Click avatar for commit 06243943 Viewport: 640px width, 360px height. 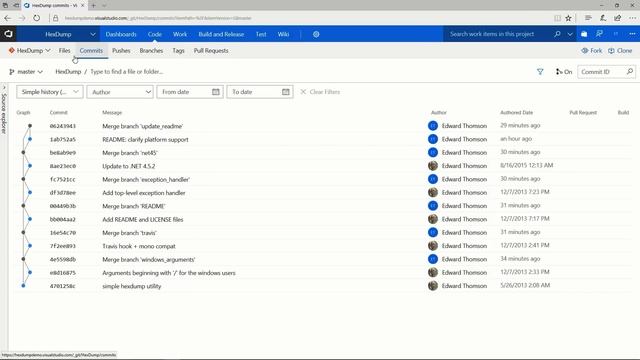pyautogui.click(x=433, y=126)
